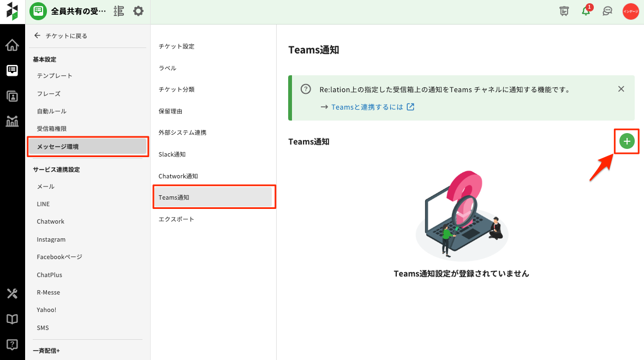Select 'Teams通知' submenu item

tap(213, 197)
